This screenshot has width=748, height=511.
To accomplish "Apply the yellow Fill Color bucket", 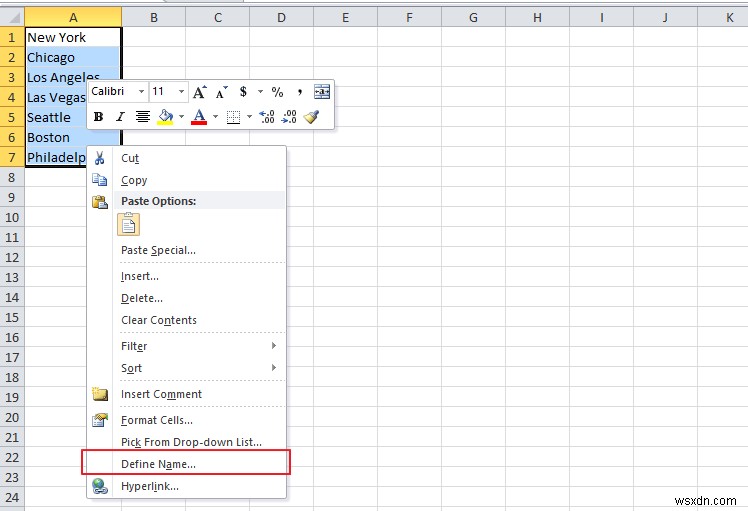I will [166, 116].
